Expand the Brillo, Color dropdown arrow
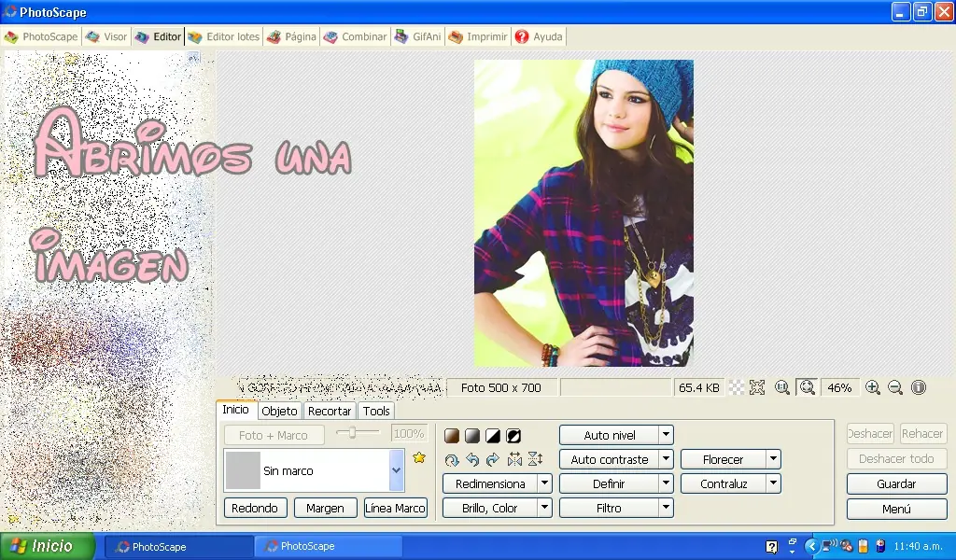Image resolution: width=956 pixels, height=560 pixels. pos(544,508)
